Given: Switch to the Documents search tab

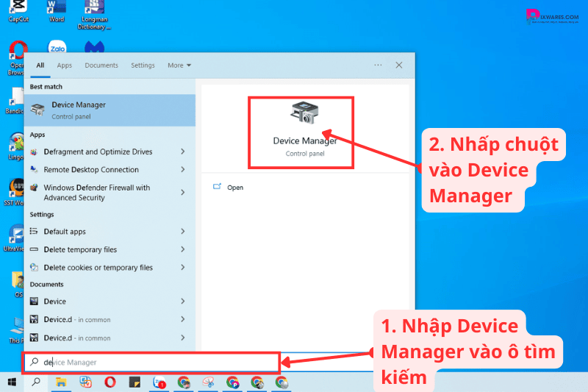Looking at the screenshot, I should [x=101, y=65].
